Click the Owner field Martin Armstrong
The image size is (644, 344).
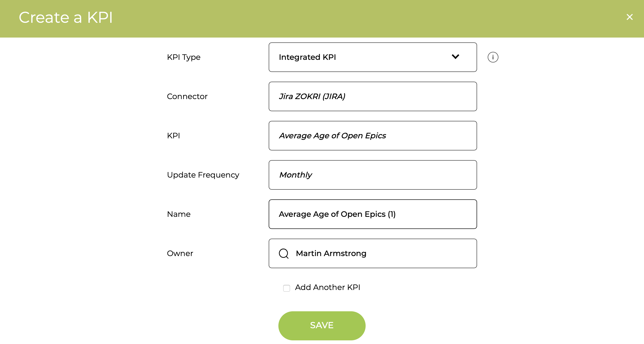coord(372,253)
